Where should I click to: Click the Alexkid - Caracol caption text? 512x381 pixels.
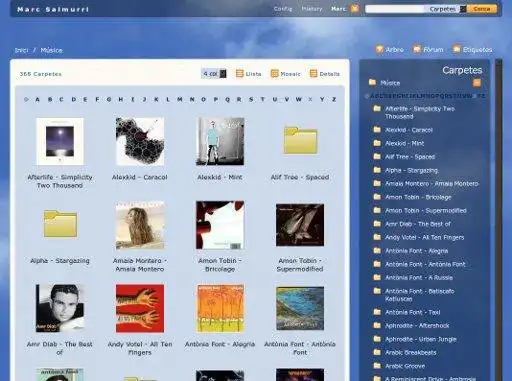pos(140,177)
